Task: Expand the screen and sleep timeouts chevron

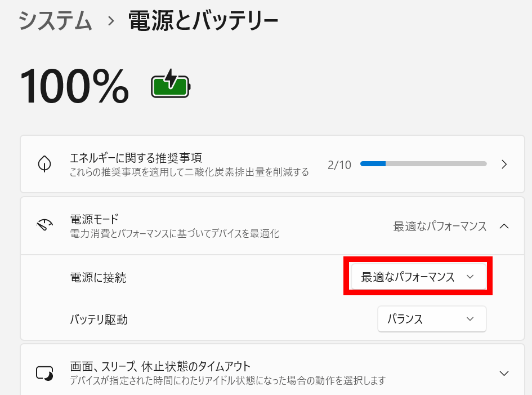Action: tap(504, 373)
